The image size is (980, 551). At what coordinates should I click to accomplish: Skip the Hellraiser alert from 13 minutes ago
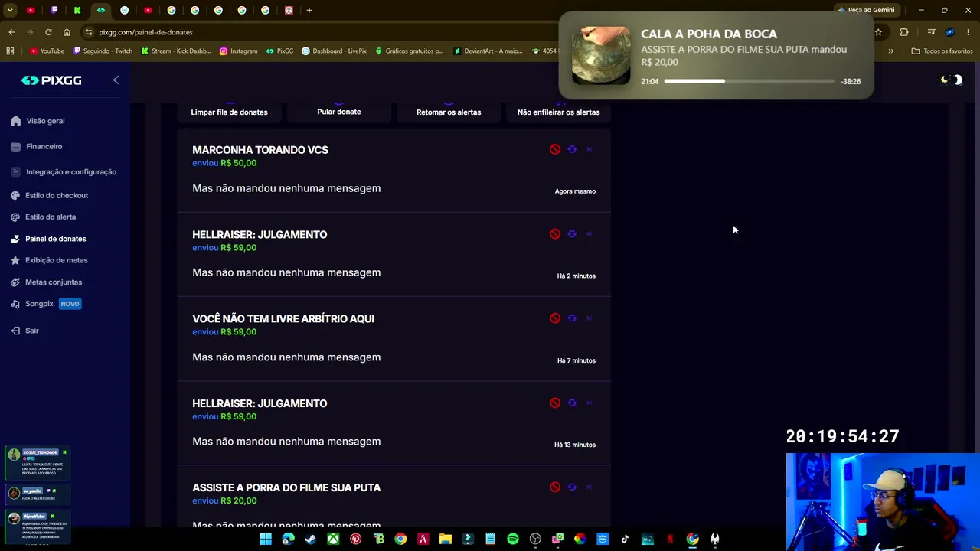point(589,403)
